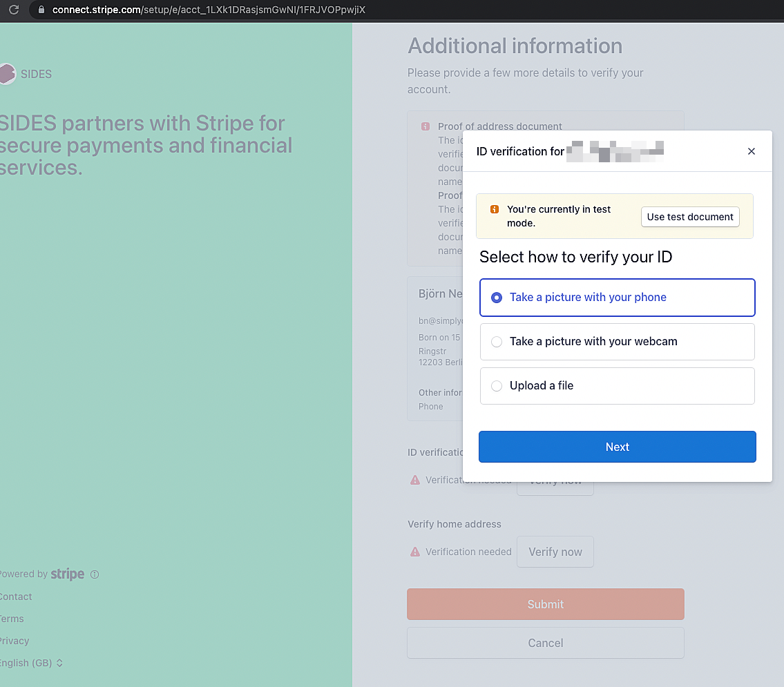Viewport: 784px width, 687px height.
Task: Reload the page with the browser refresh icon
Action: (14, 10)
